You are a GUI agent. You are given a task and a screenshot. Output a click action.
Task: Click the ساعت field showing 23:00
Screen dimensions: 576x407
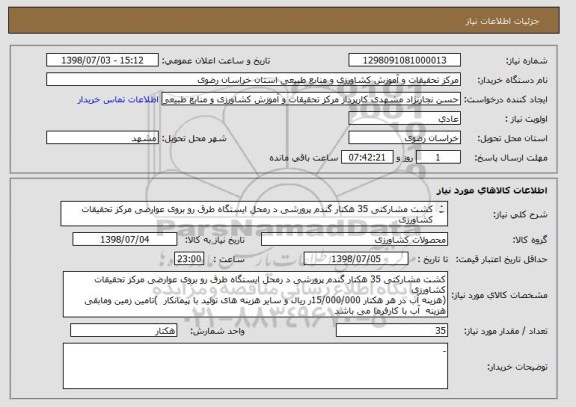tap(189, 259)
